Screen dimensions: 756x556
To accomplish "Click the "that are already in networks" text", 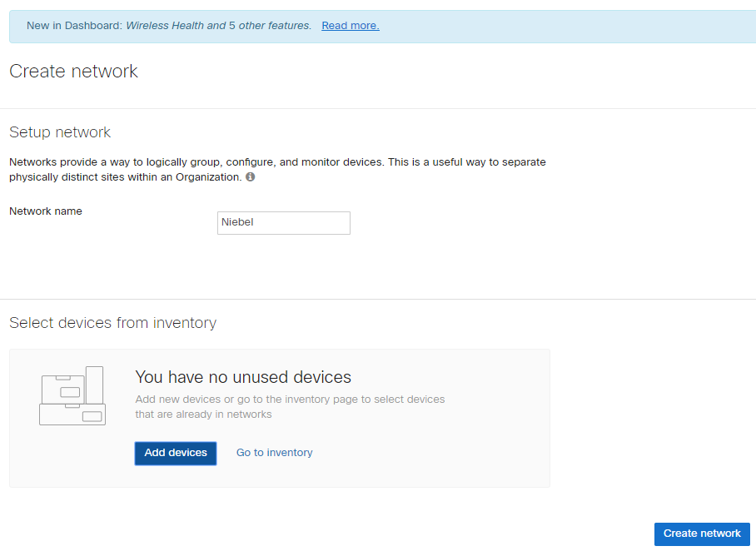I will click(203, 415).
